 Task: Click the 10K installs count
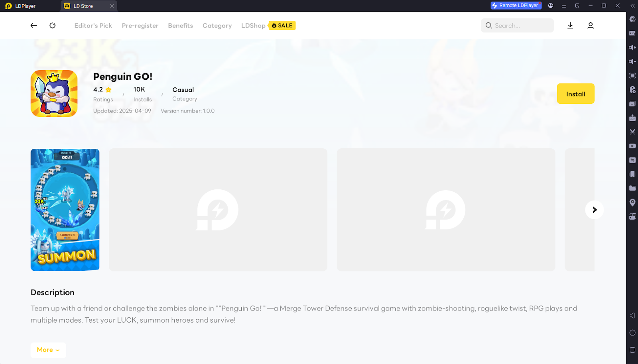click(x=139, y=89)
